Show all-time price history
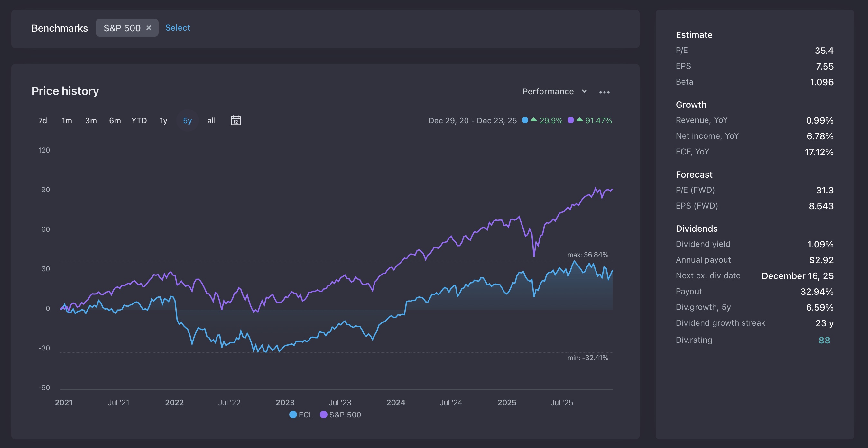Screen dimensions: 868x448 tap(211, 120)
